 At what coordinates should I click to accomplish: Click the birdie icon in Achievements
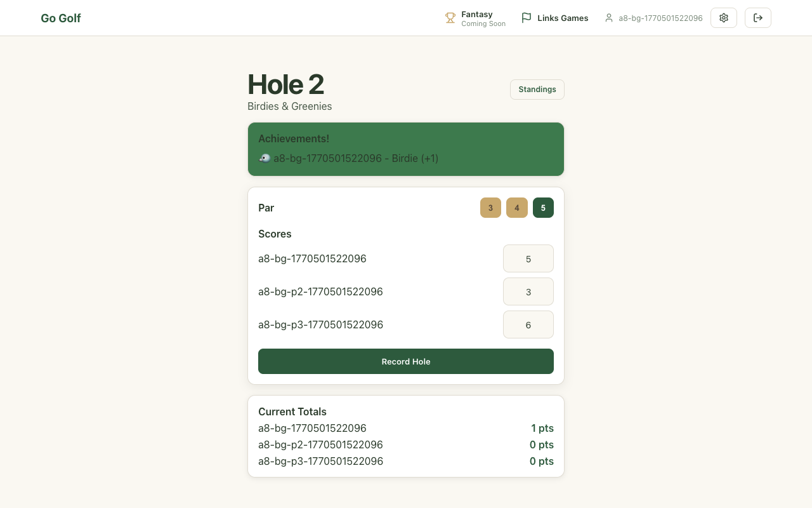pyautogui.click(x=265, y=158)
